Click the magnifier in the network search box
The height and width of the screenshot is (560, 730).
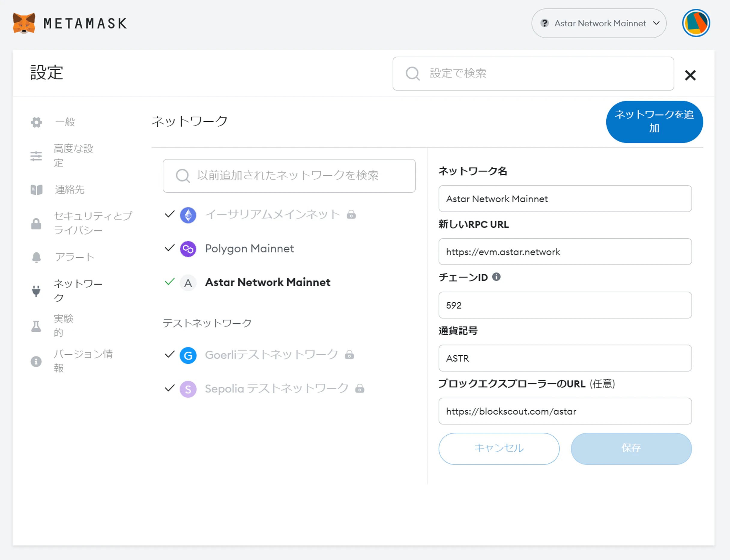click(183, 176)
